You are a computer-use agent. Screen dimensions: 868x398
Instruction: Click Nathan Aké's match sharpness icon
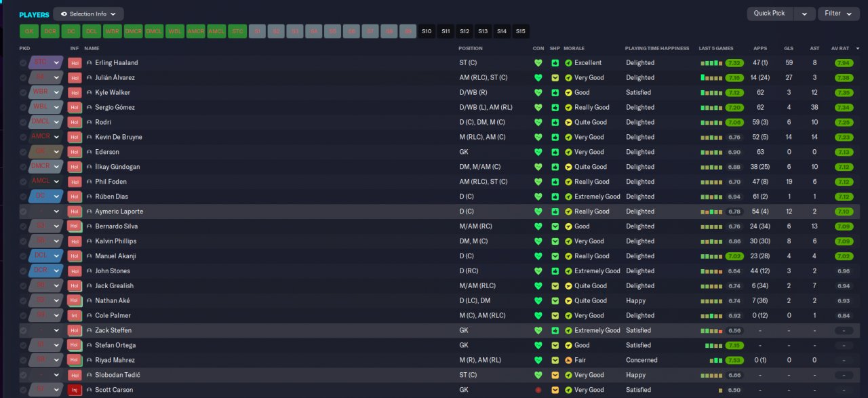(x=555, y=300)
